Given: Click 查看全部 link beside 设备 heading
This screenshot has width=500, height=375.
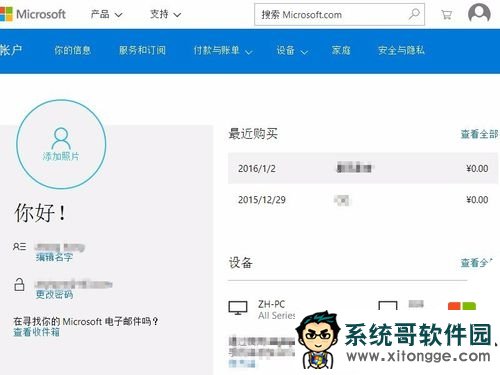Looking at the screenshot, I should [x=477, y=263].
